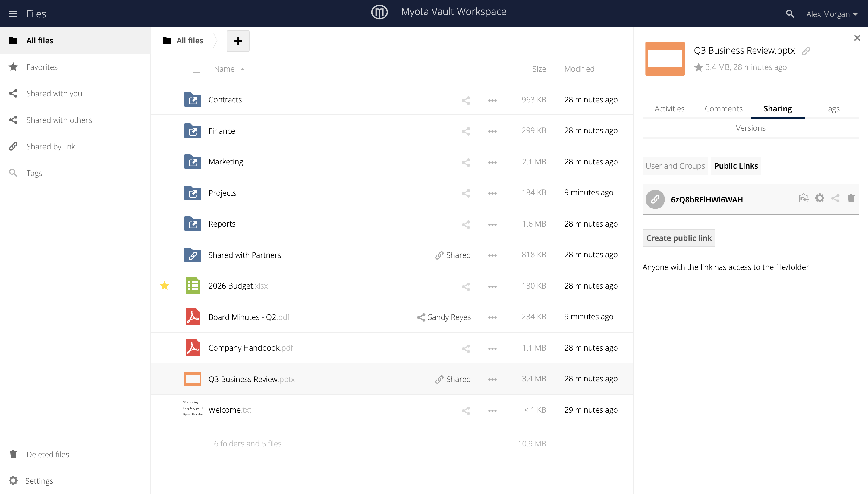Click Shared status of Q3 Business Review row
868x494 pixels.
[x=453, y=379]
